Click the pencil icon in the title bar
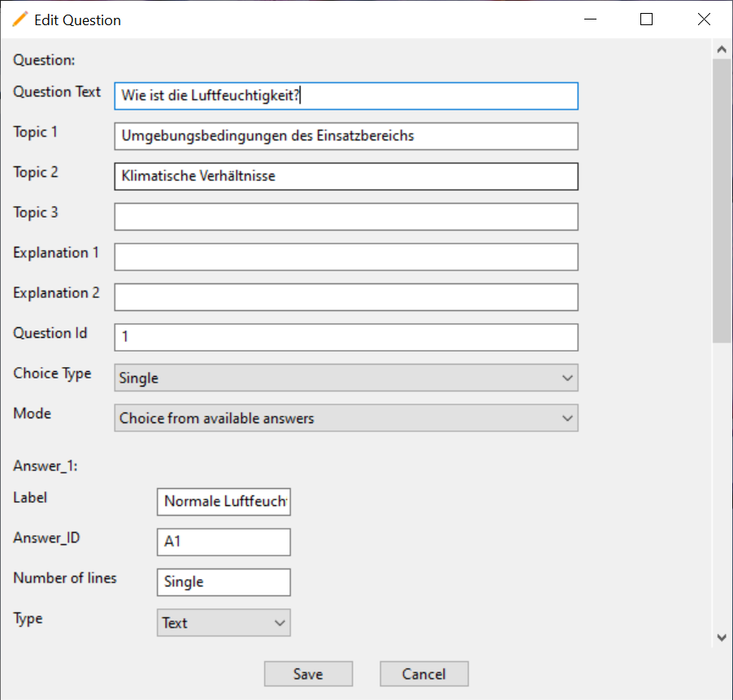 click(20, 19)
